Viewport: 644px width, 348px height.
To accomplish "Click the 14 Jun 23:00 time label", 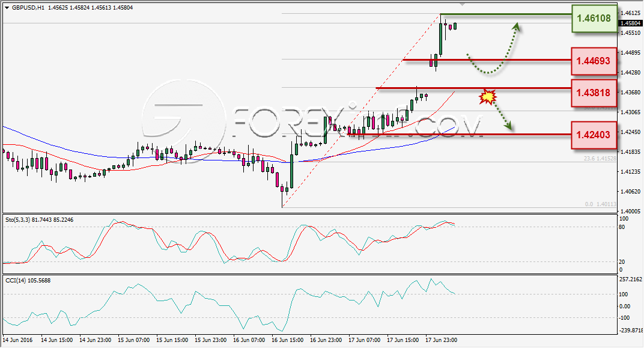I will [96, 340].
